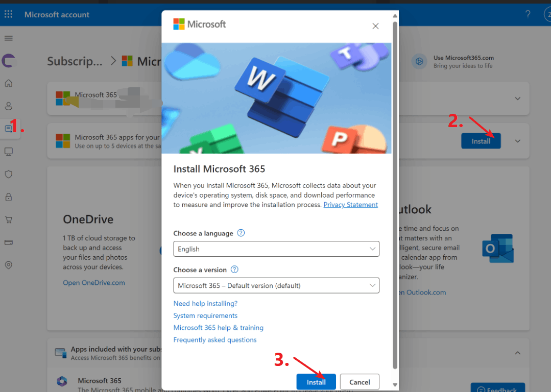Viewport: 551px width, 392px height.
Task: Click the dialog vertical scrollbar thumb
Action: (395, 195)
